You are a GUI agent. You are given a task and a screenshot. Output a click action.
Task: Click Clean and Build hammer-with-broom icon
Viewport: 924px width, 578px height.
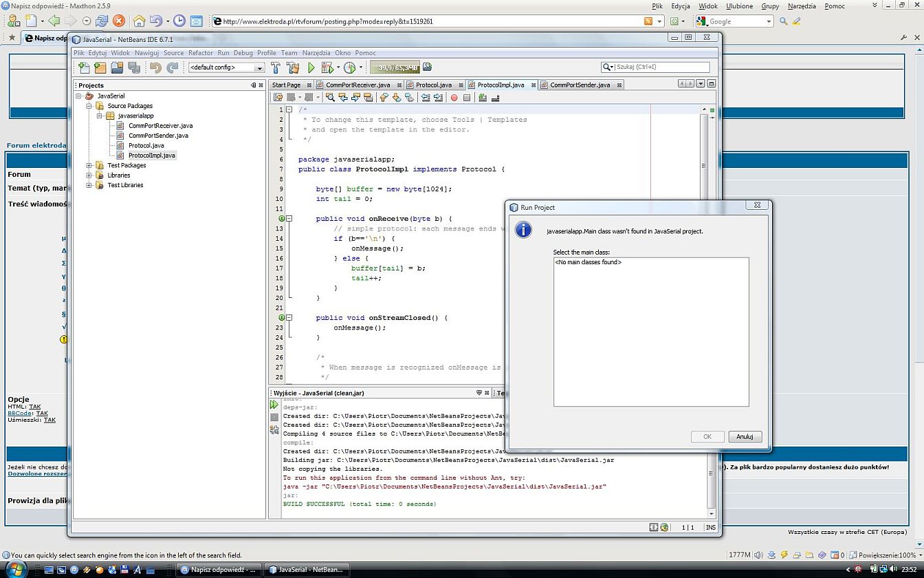pyautogui.click(x=293, y=67)
